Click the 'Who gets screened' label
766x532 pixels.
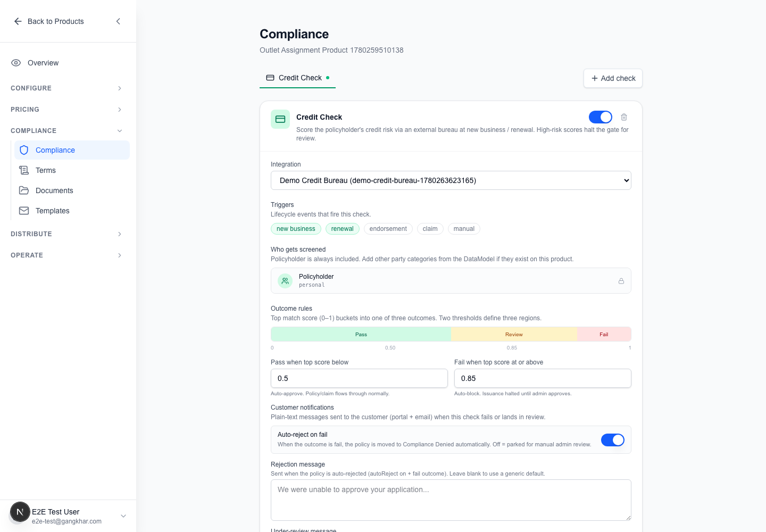coord(298,250)
